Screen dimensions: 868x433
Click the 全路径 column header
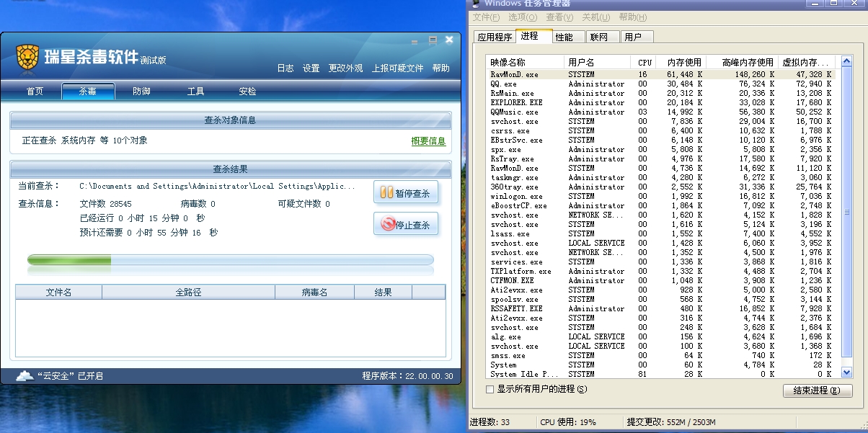[189, 292]
